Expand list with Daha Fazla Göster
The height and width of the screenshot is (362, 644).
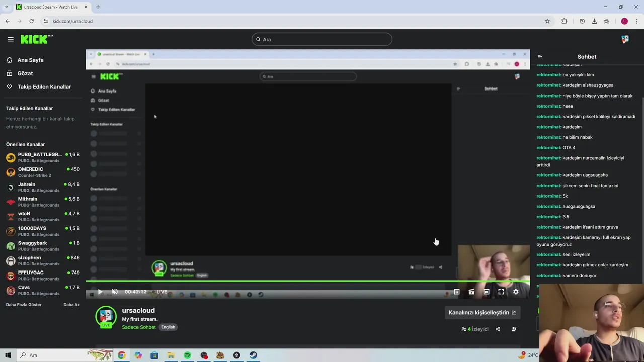[24, 305]
